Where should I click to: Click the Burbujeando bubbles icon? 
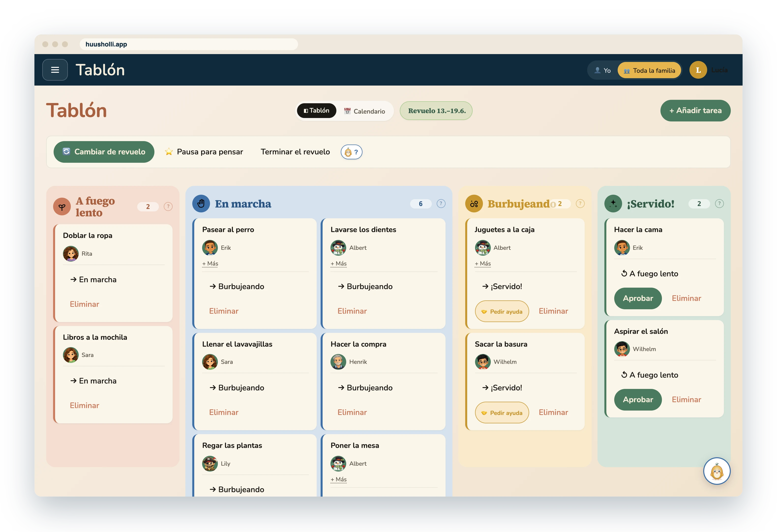[474, 204]
